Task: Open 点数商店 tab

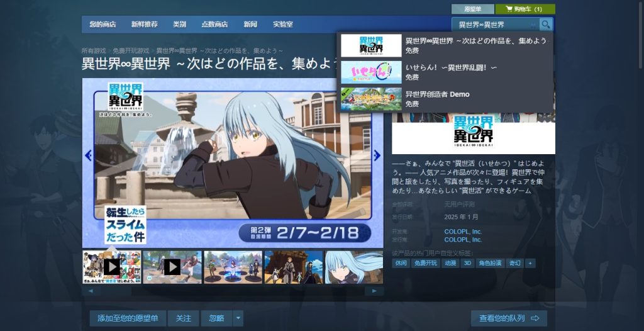Action: click(x=214, y=25)
